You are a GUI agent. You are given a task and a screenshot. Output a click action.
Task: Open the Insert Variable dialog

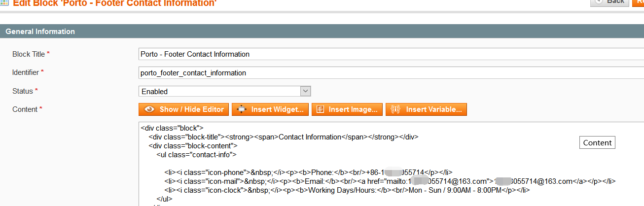tap(426, 109)
